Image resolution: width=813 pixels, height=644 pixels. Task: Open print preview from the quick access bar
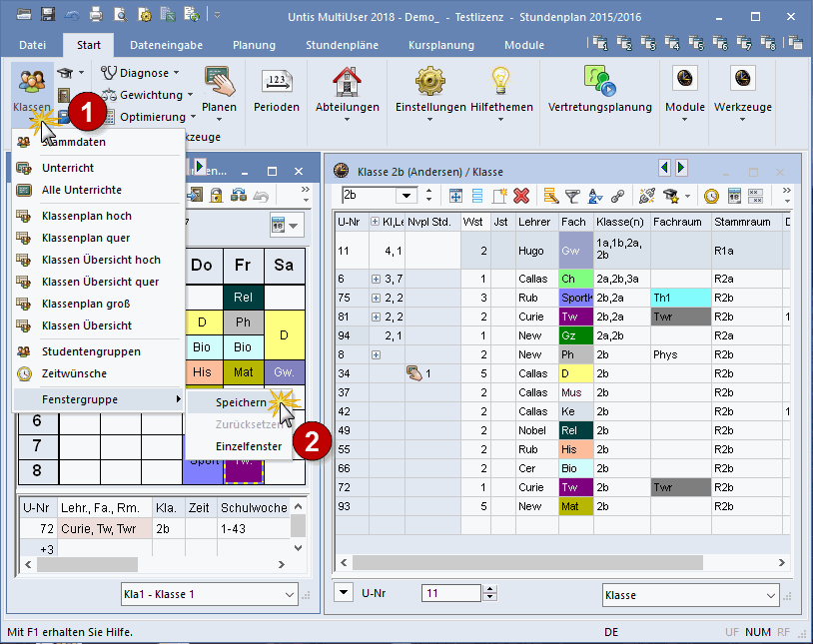pos(120,15)
